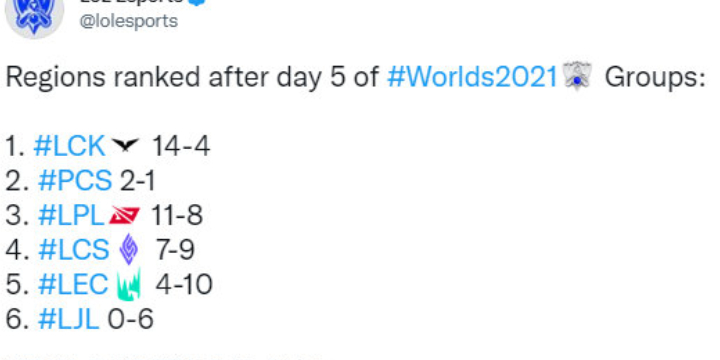Open the #Worlds2021 hashtag
720x360 pixels.
[472, 77]
